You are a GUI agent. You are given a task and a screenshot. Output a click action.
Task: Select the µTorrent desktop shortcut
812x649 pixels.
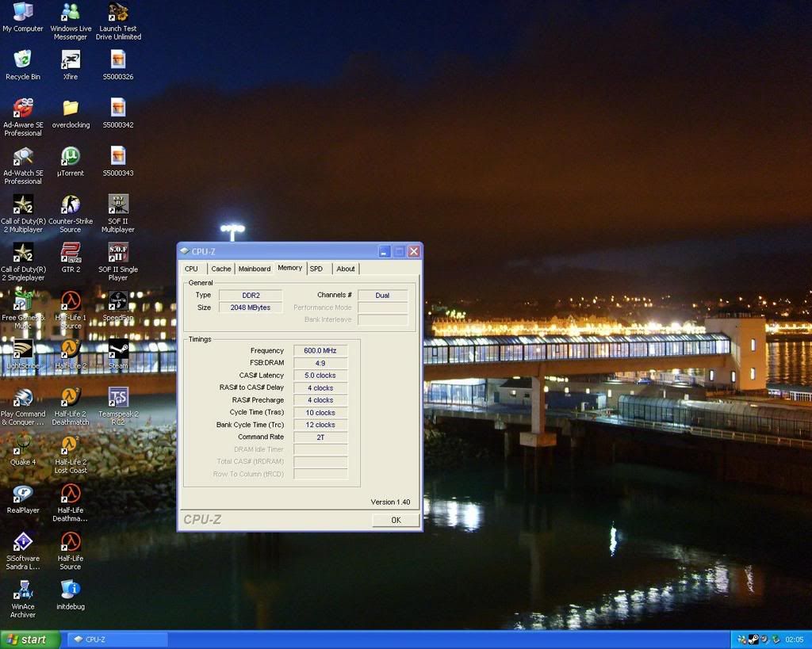(71, 162)
